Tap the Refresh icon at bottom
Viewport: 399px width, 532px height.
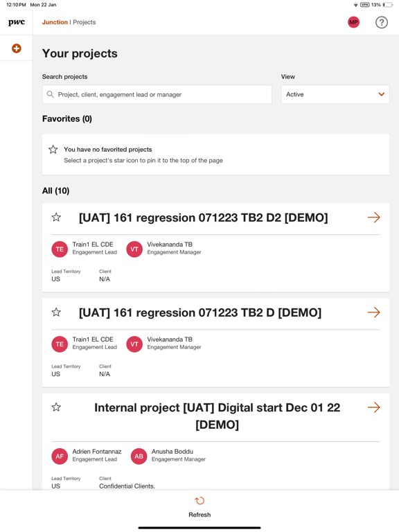[199, 501]
